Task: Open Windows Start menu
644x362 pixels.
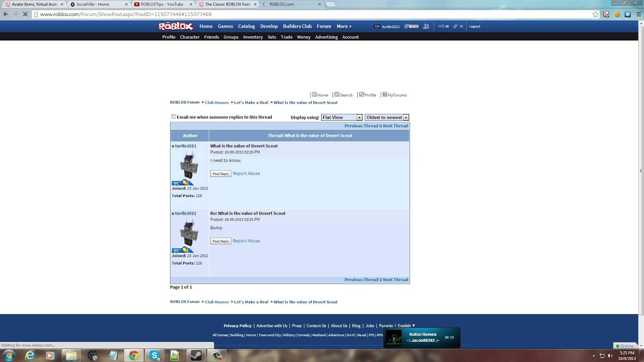Action: pyautogui.click(x=9, y=355)
